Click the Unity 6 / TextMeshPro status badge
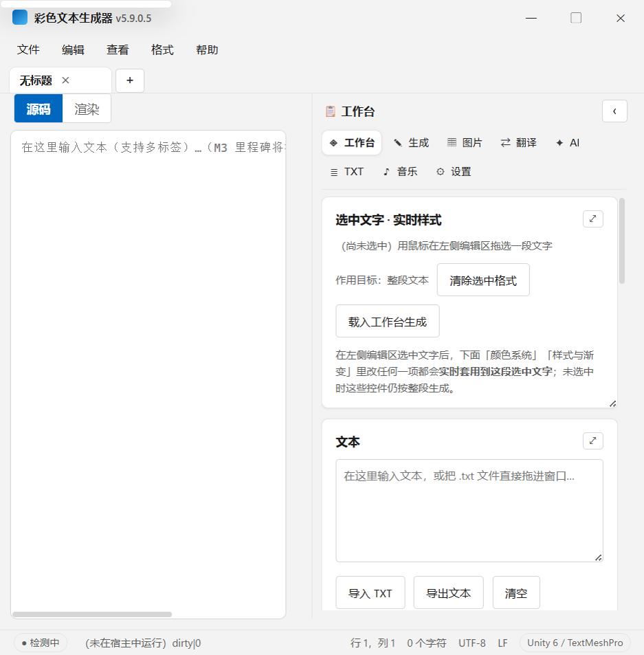 pos(575,643)
